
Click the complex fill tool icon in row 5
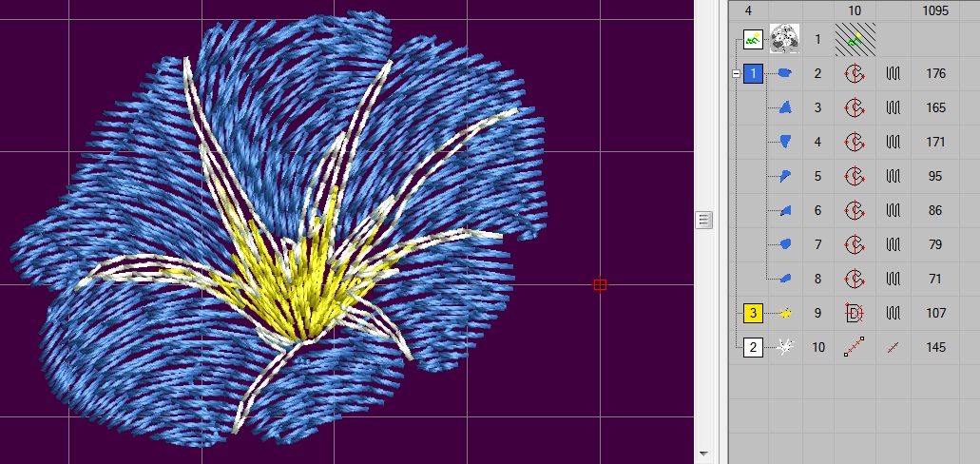click(x=855, y=176)
